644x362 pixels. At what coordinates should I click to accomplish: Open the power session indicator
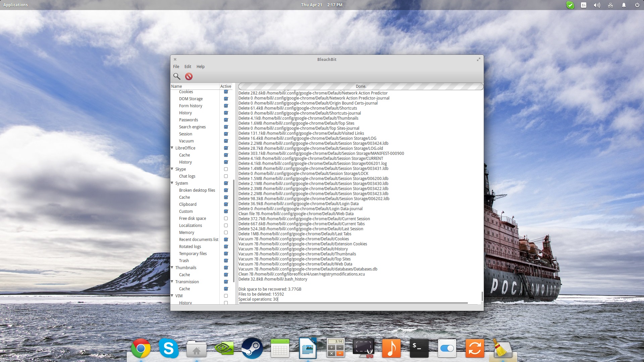click(x=637, y=5)
